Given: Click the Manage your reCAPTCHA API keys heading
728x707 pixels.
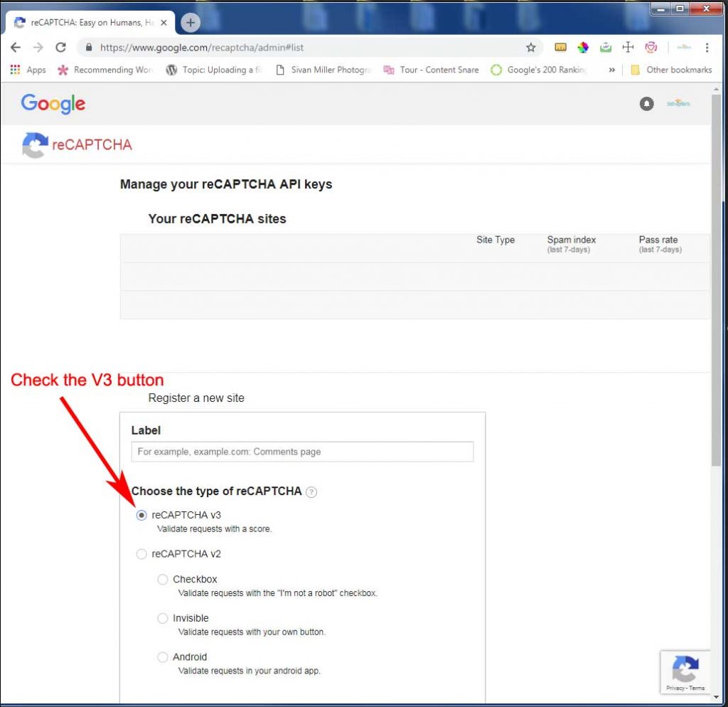Looking at the screenshot, I should click(x=226, y=184).
